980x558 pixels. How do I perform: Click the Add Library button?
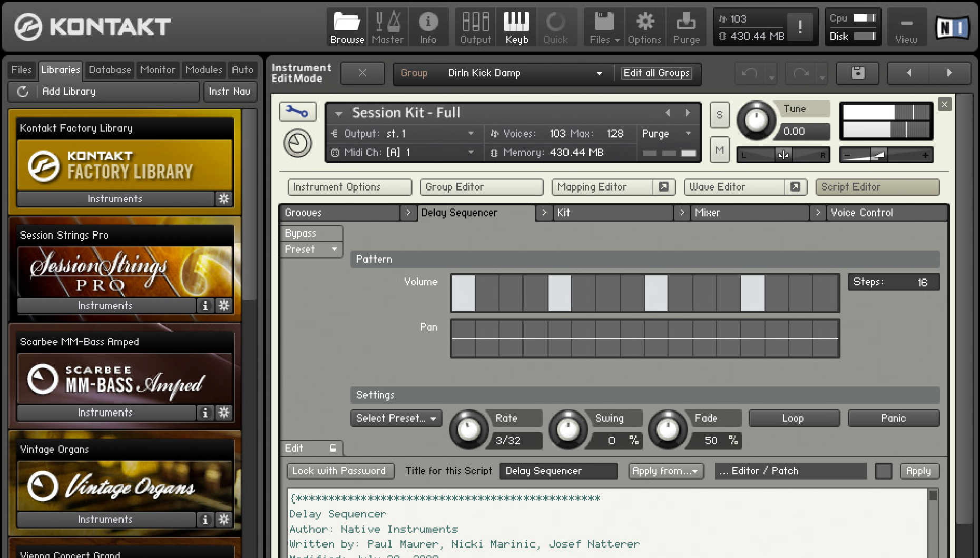pyautogui.click(x=69, y=91)
